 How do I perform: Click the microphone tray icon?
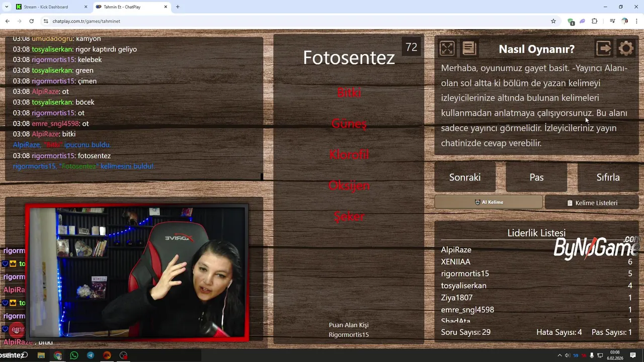592,355
